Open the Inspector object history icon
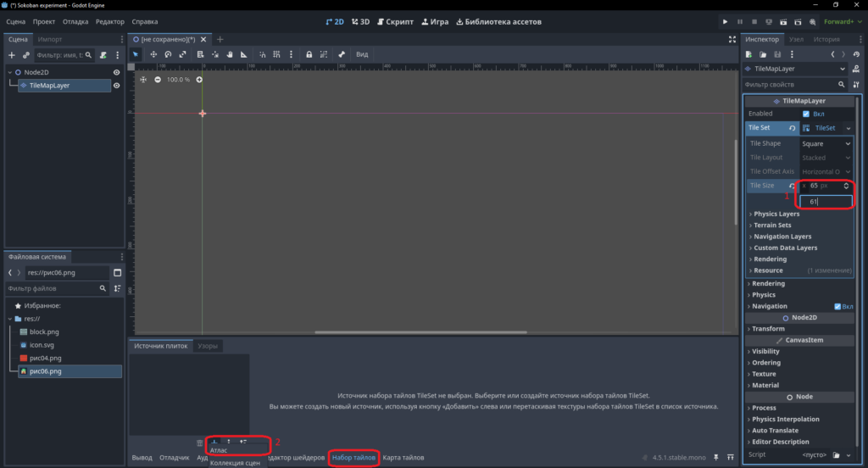The width and height of the screenshot is (868, 468). [856, 54]
